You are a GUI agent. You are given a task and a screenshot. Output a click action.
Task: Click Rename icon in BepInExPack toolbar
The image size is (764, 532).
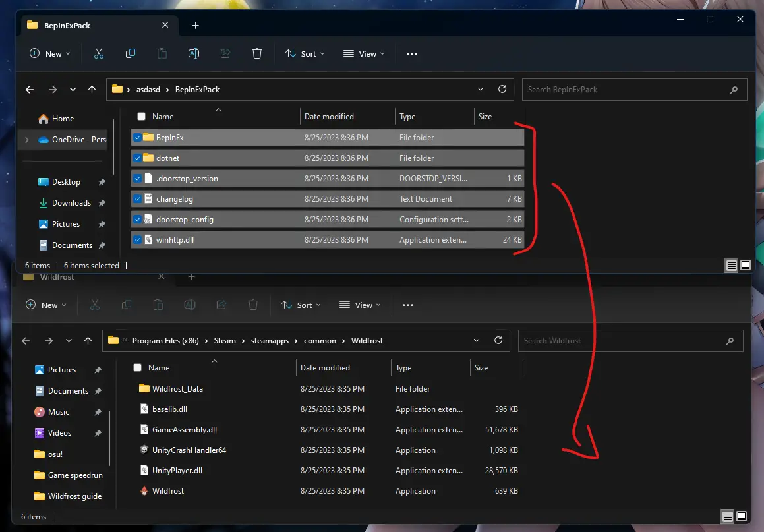193,53
